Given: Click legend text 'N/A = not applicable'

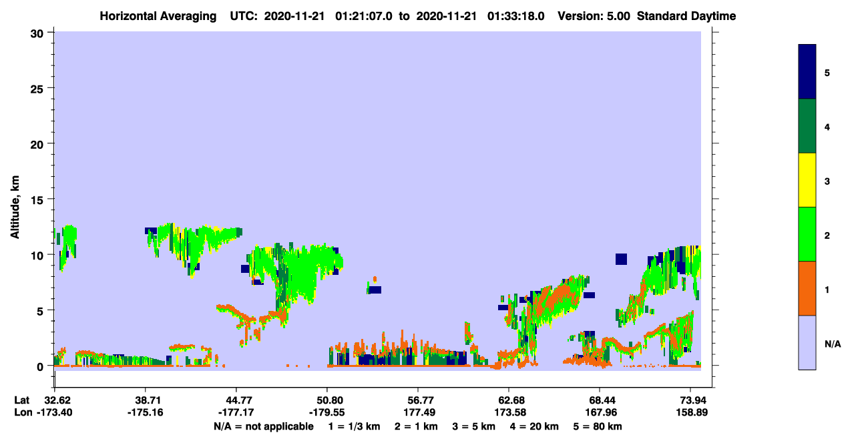Looking at the screenshot, I should click(x=263, y=426).
